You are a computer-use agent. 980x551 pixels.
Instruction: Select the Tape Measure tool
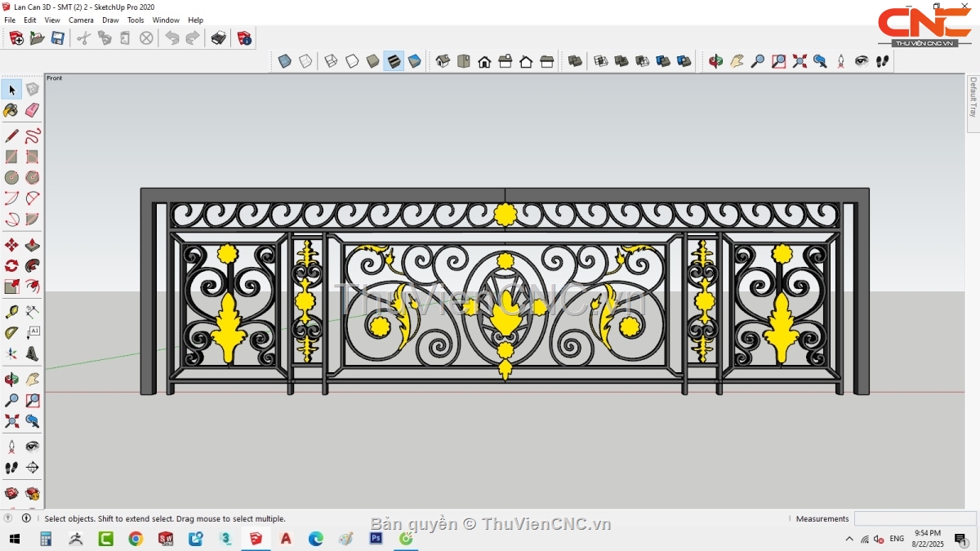click(x=11, y=312)
